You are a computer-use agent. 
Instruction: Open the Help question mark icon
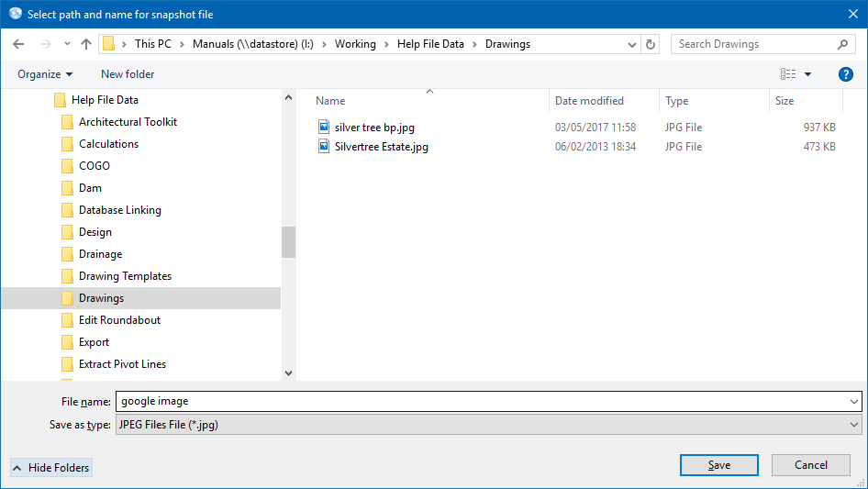[845, 74]
